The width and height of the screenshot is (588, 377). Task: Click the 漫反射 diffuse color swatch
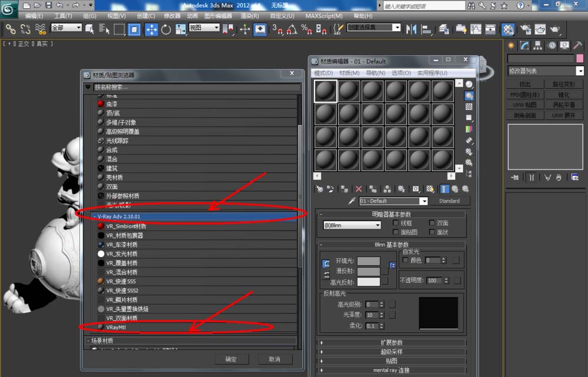tap(369, 271)
